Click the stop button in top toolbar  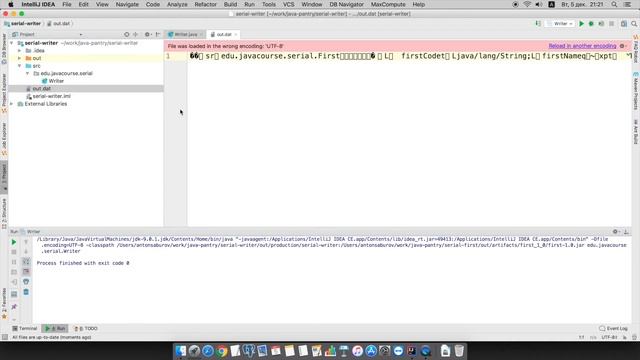point(611,24)
